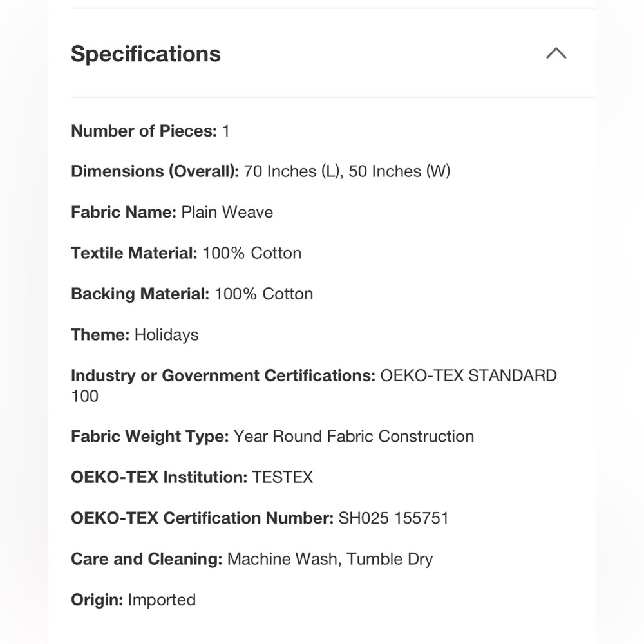Click Industry or Government Certifications label
Image resolution: width=644 pixels, height=644 pixels.
coord(223,375)
